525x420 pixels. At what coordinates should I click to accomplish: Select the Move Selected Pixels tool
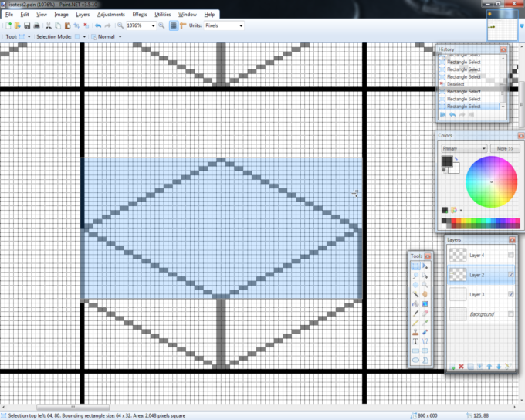425,266
